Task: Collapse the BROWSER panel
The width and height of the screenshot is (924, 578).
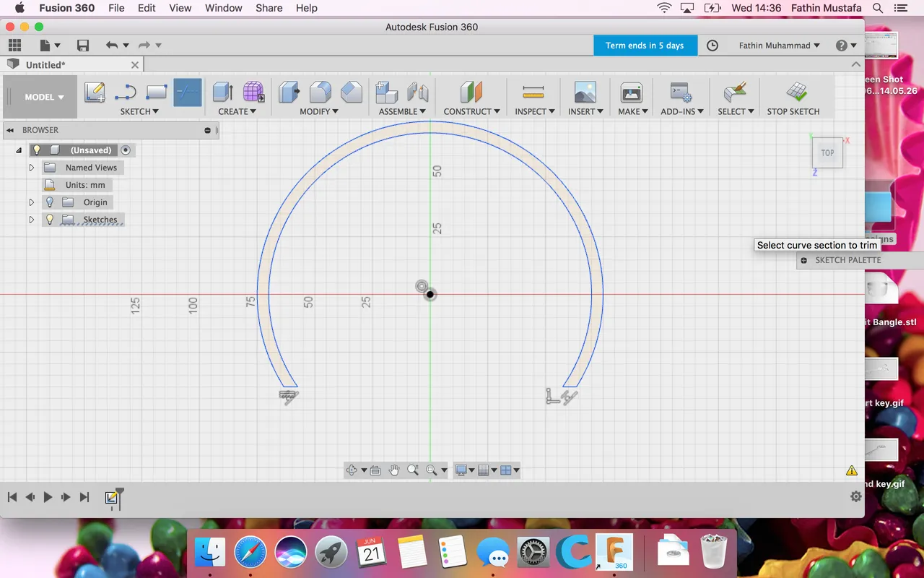Action: (10, 130)
